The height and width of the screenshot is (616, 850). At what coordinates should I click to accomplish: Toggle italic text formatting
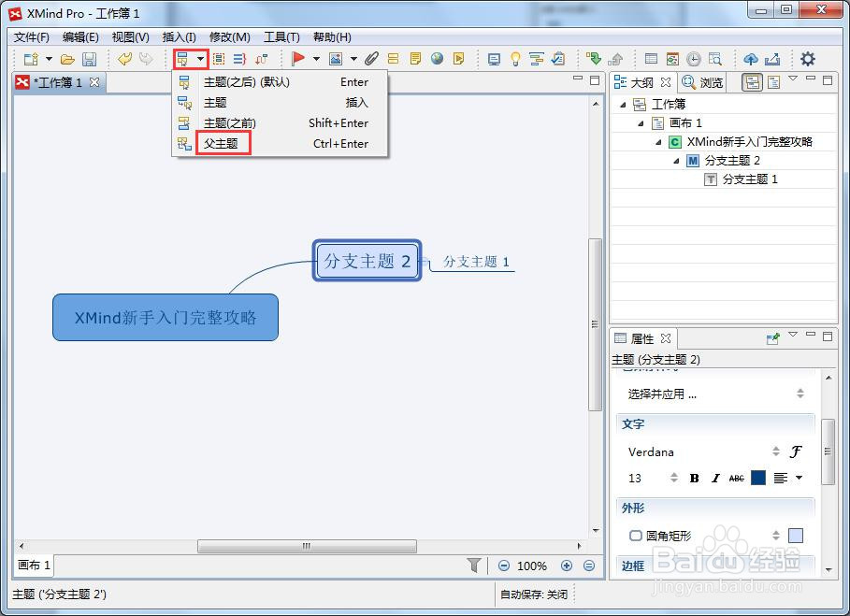715,478
